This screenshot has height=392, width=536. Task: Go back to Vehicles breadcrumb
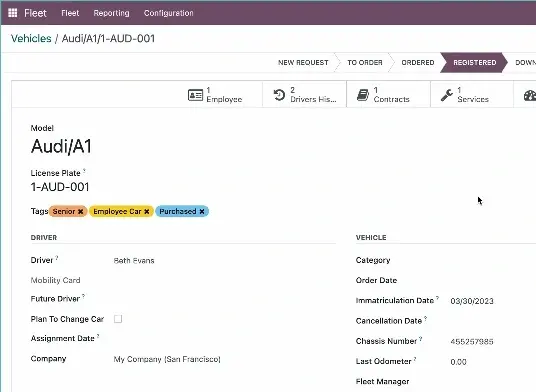coord(31,38)
